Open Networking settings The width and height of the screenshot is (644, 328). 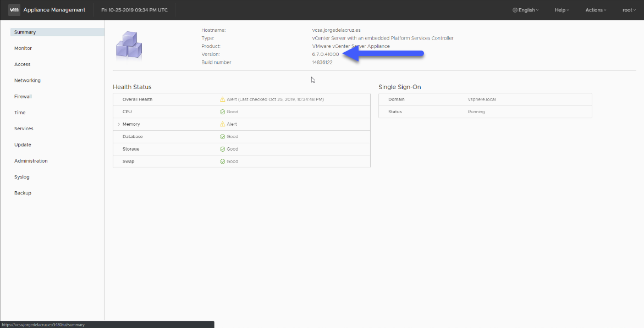pyautogui.click(x=27, y=80)
